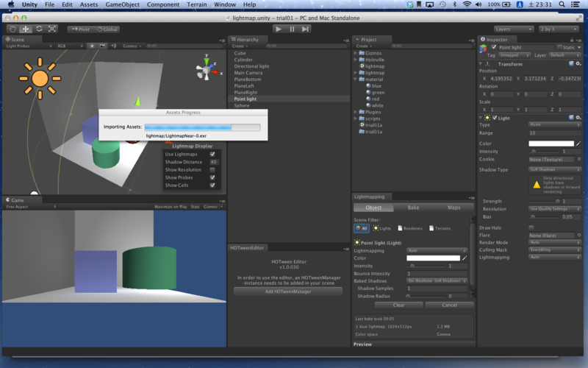Open Spotlight search in menu bar
The width and height of the screenshot is (588, 368).
[x=562, y=4]
